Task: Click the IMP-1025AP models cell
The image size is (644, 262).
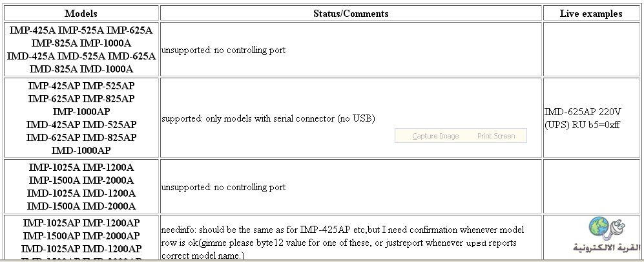Action: coord(81,237)
